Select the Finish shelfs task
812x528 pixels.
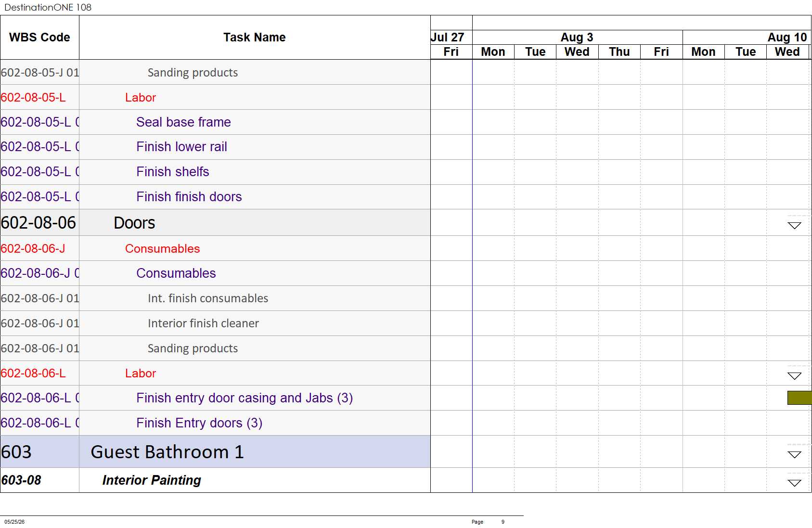tap(172, 172)
